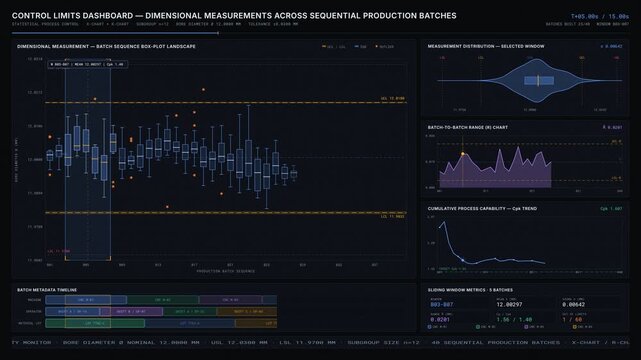
Task: Click the B03-B07 window value
Action: 442,304
